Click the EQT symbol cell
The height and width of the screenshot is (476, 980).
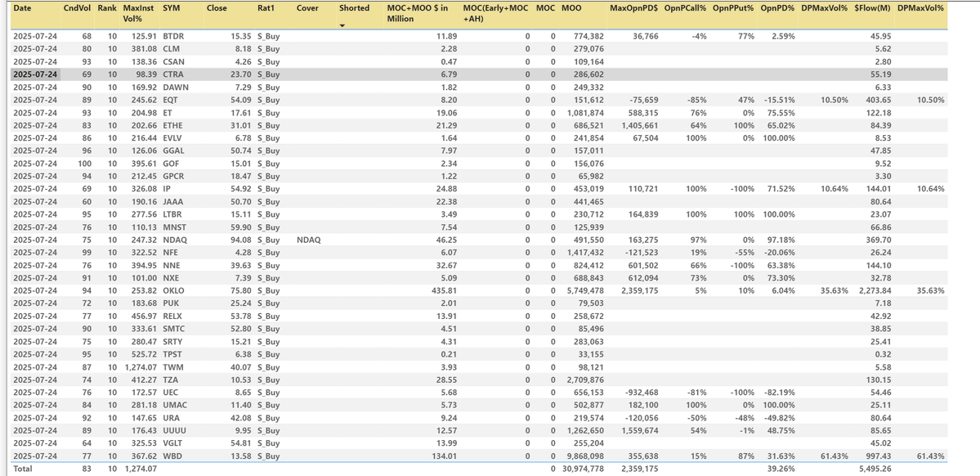171,100
